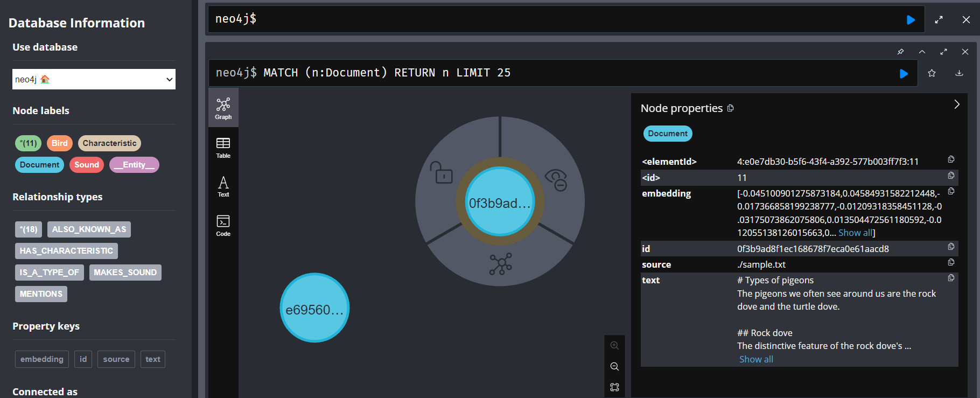
Task: Show all embedding values
Action: pyautogui.click(x=855, y=233)
